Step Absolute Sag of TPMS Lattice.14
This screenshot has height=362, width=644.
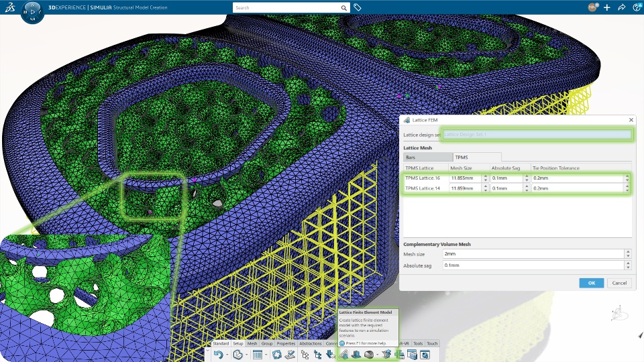[x=527, y=188]
